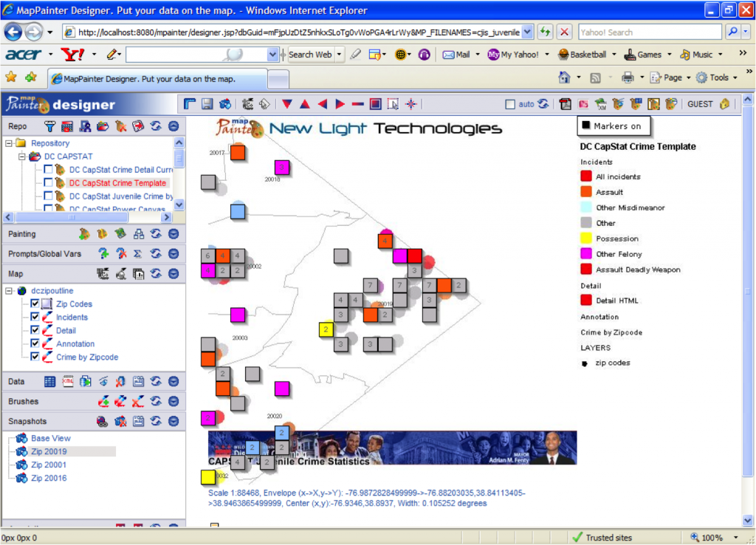
Task: Open the address bar URL dropdown
Action: pos(527,32)
